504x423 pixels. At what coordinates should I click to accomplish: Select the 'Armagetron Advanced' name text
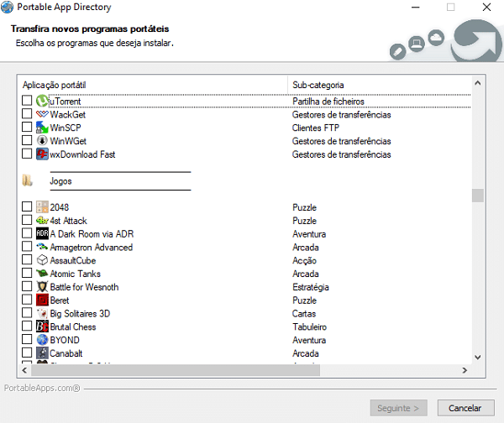[x=92, y=248]
